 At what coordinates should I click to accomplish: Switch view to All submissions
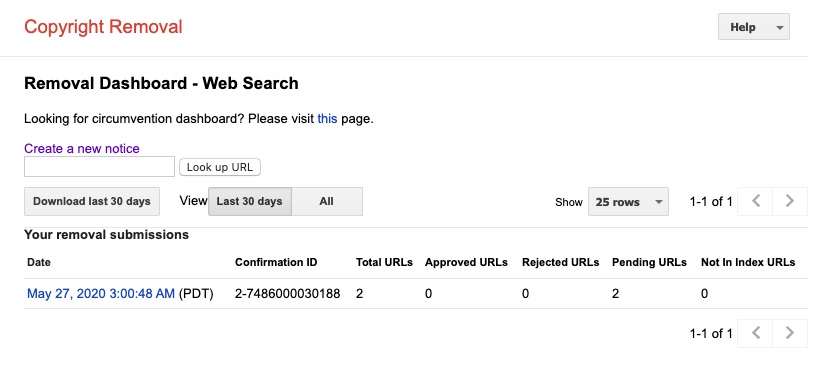327,201
